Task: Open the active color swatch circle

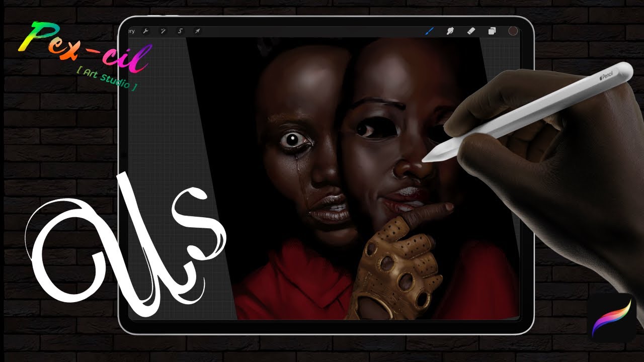Action: [513, 31]
